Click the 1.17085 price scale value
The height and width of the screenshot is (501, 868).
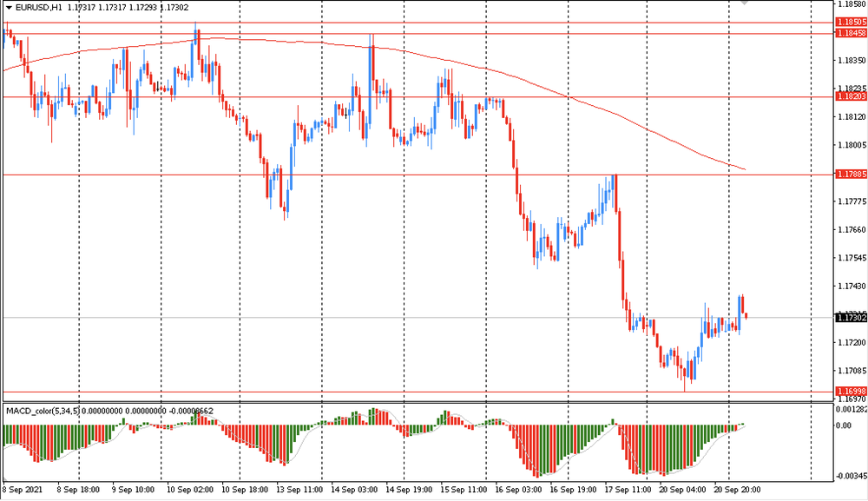(x=852, y=371)
